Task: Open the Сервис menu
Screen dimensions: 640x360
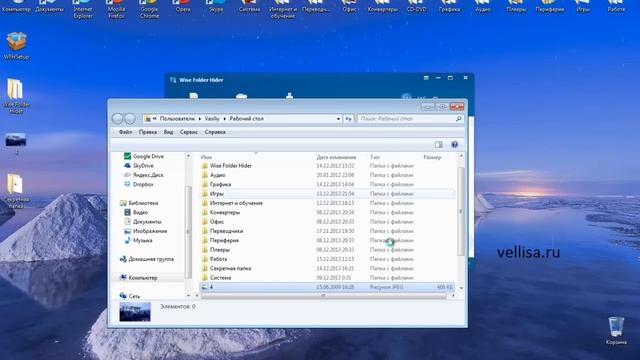Action: point(189,132)
